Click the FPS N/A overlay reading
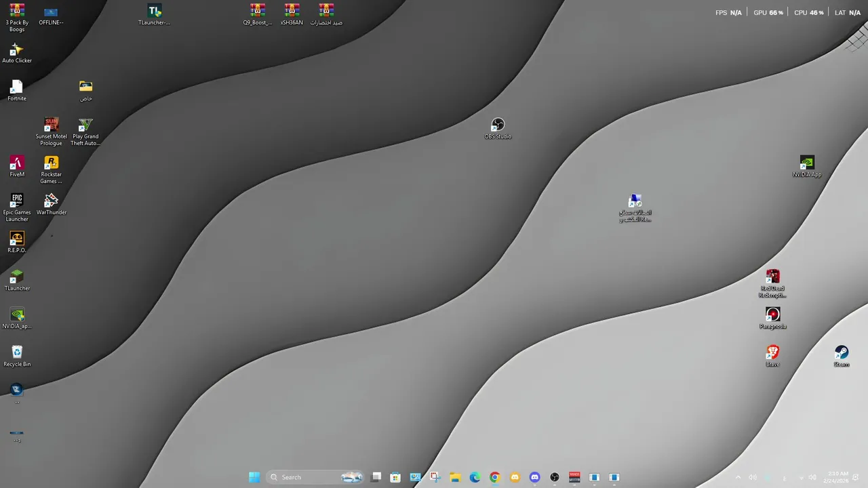The width and height of the screenshot is (868, 488). 728,12
